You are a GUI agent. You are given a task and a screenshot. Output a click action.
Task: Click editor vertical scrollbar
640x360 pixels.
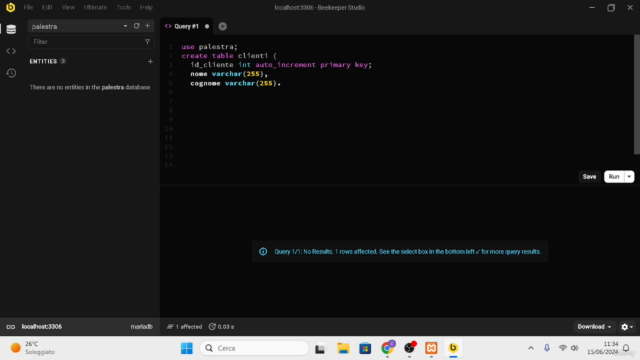click(x=637, y=95)
